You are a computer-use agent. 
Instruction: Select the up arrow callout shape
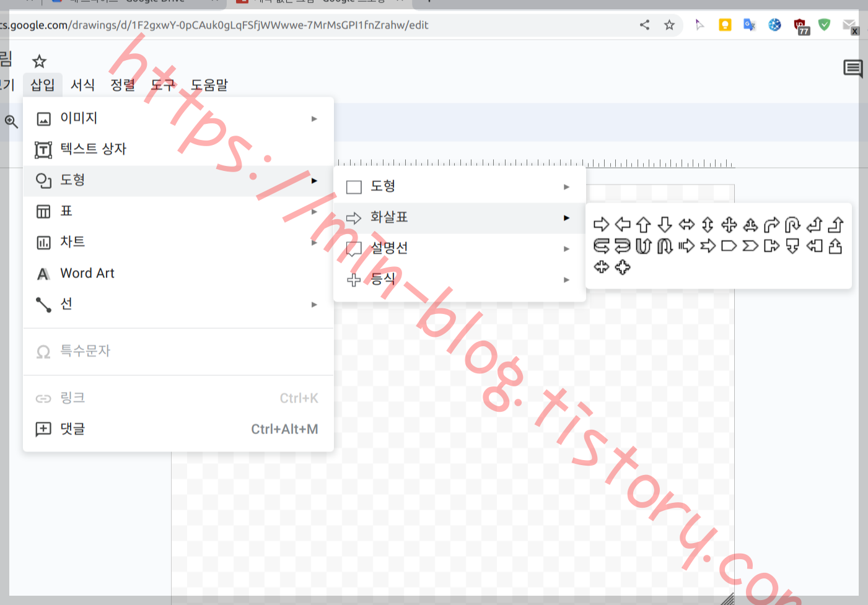coord(835,246)
